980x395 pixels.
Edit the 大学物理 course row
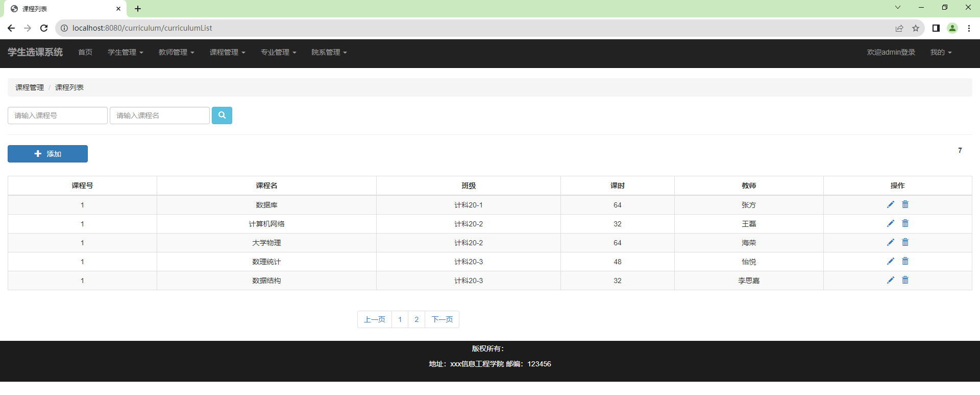coord(891,242)
